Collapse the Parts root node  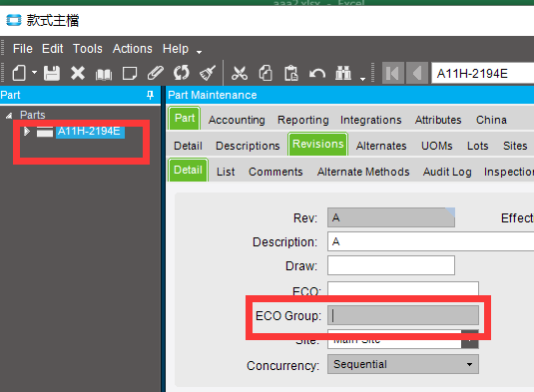point(9,116)
